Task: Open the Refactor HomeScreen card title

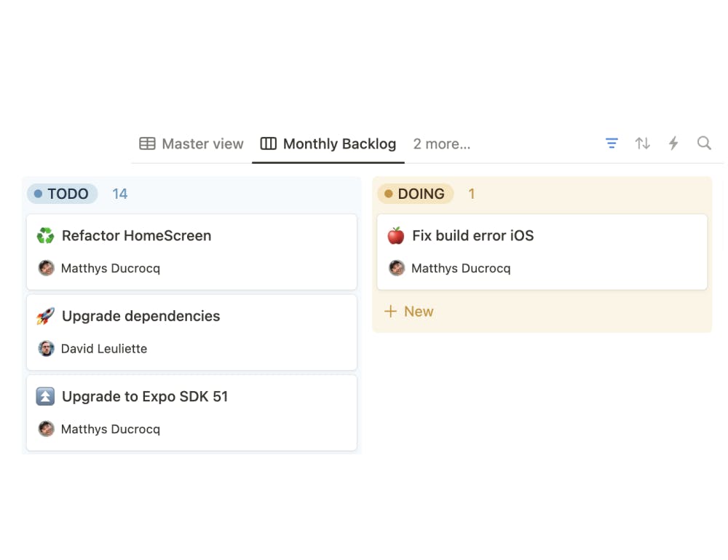Action: click(136, 236)
